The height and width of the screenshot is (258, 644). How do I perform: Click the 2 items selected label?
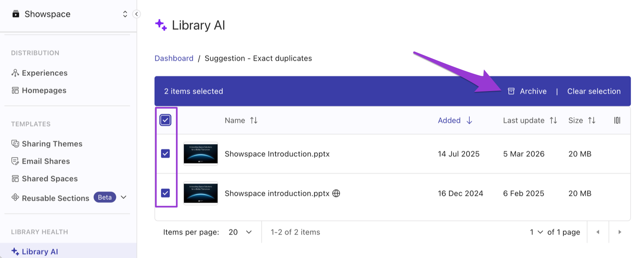click(194, 91)
